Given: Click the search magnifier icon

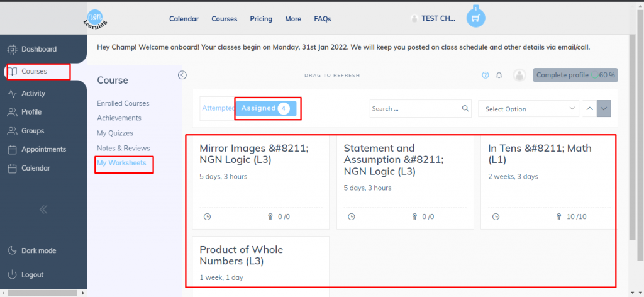Looking at the screenshot, I should 465,108.
